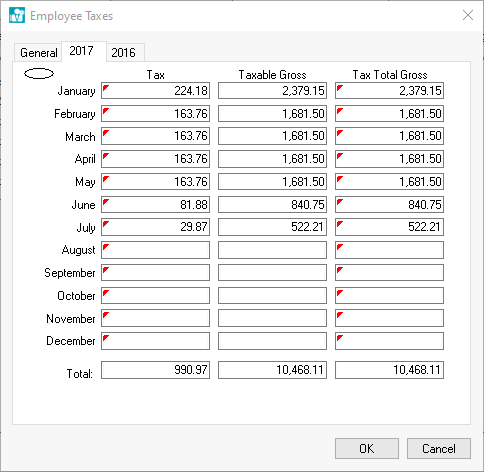Image resolution: width=484 pixels, height=472 pixels.
Task: Close the Employee Taxes dialog
Action: 468,15
